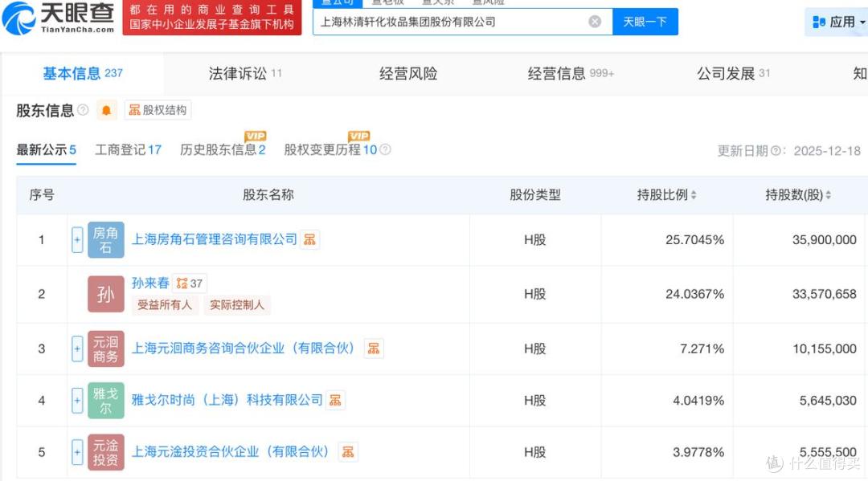Click the help icon after 股权变更历程
868x481 pixels.
(x=386, y=149)
